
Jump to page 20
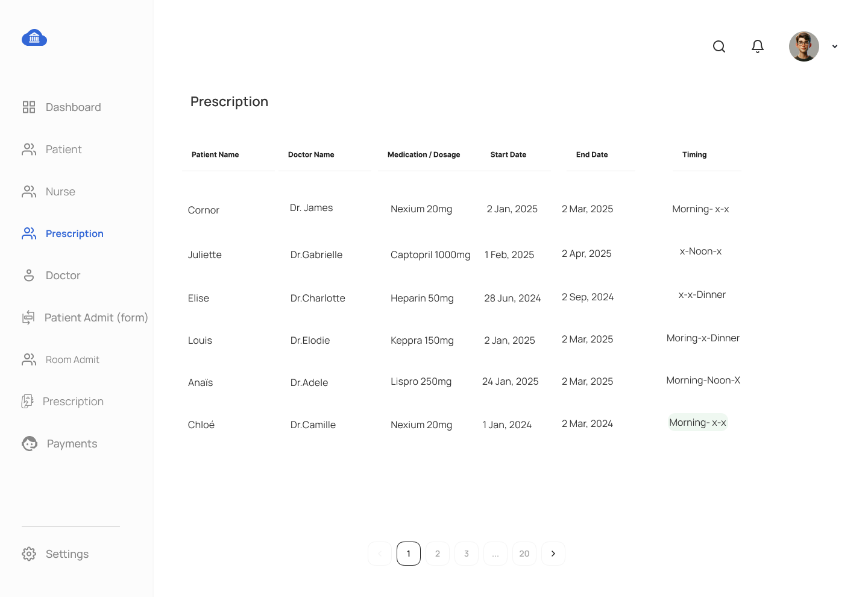pos(524,554)
